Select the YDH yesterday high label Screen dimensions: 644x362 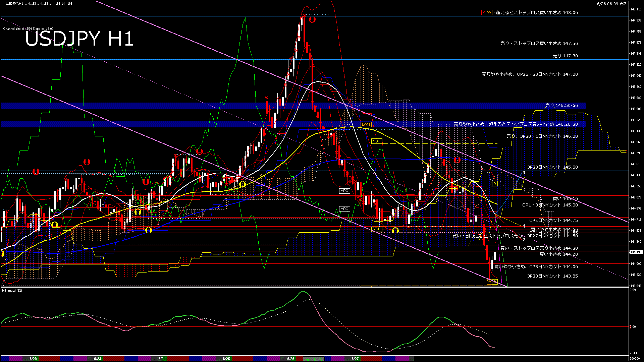point(377,141)
